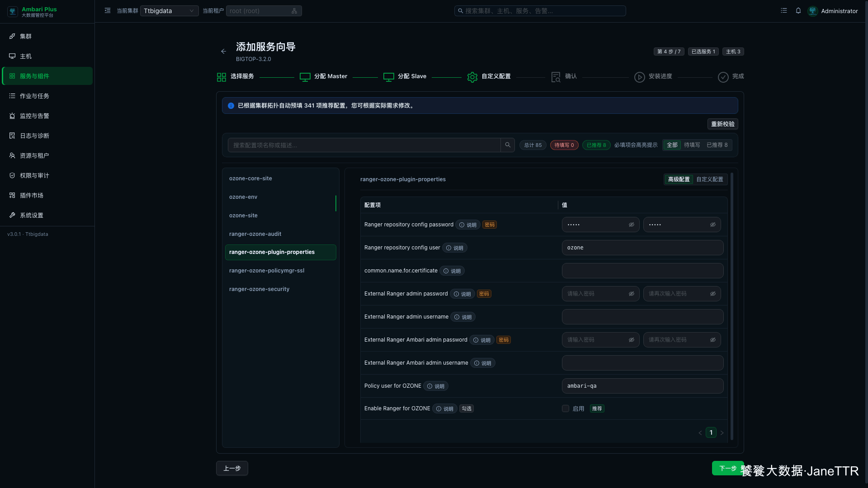Click the config search magnifier button

point(508,145)
